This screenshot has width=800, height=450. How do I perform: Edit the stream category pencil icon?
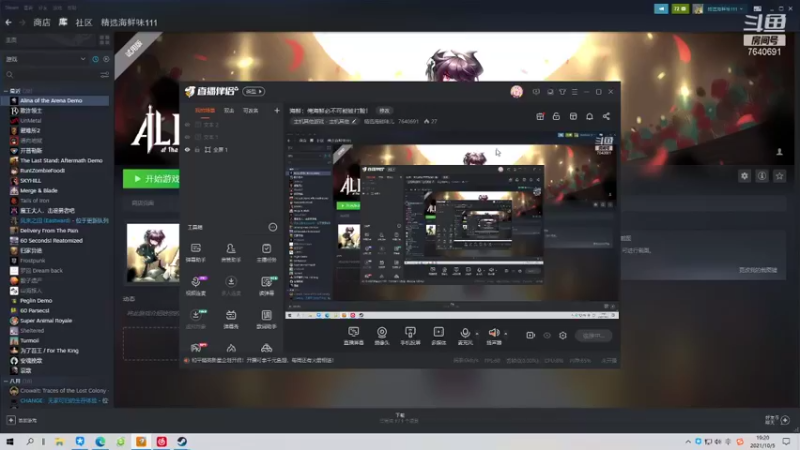point(354,121)
